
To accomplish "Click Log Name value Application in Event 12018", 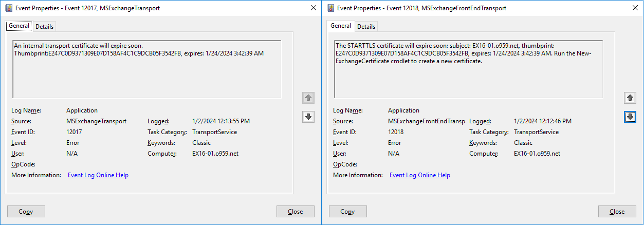I will (x=403, y=110).
